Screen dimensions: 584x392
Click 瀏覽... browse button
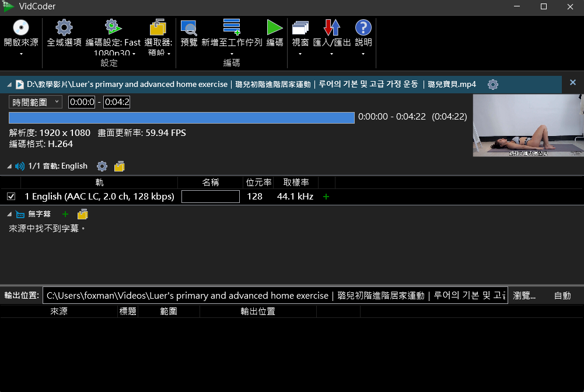click(524, 296)
